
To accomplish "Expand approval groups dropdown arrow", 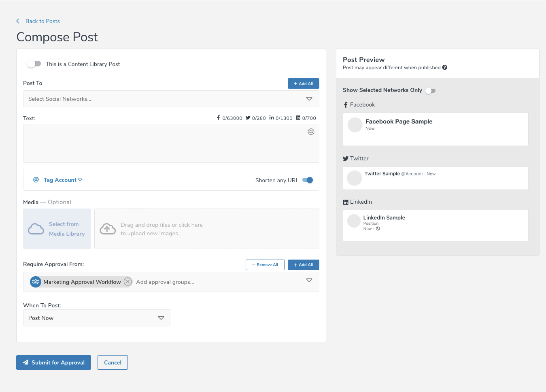I will (x=309, y=280).
